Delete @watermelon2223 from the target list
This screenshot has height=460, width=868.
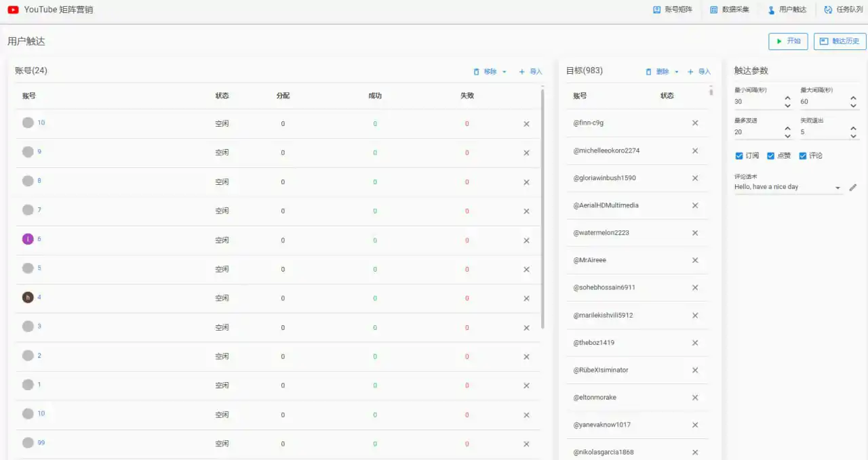pyautogui.click(x=694, y=233)
